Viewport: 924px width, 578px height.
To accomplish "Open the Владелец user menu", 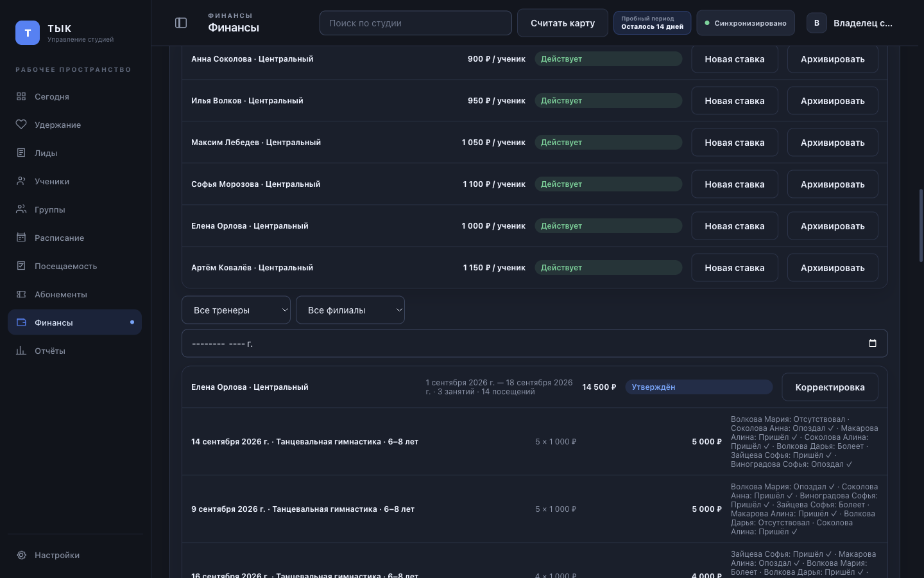I will click(850, 23).
